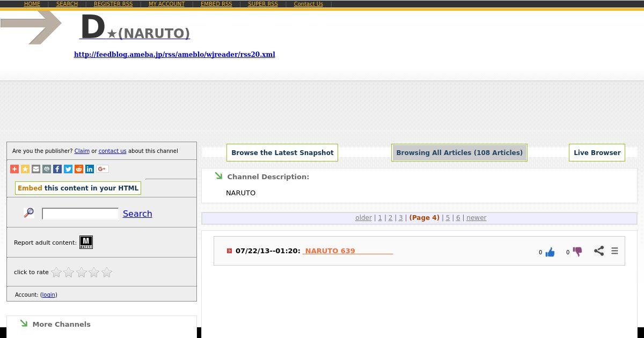
Task: Share the channel on Facebook
Action: (57, 169)
